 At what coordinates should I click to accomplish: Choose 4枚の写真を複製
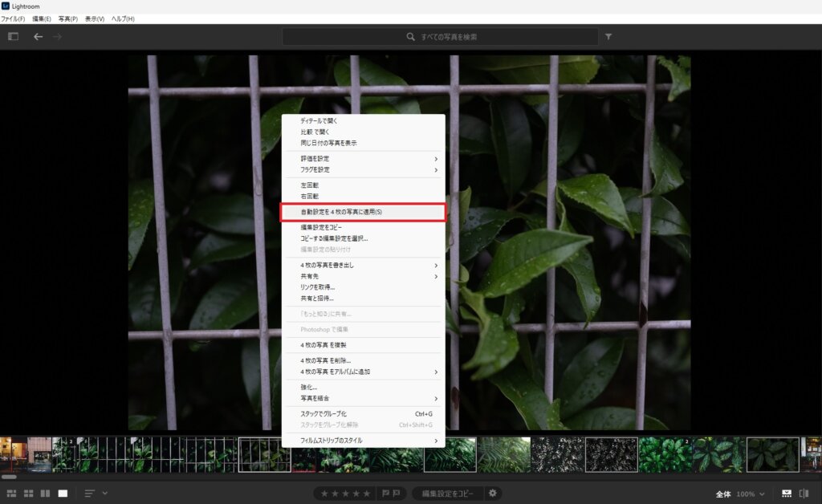pyautogui.click(x=364, y=345)
